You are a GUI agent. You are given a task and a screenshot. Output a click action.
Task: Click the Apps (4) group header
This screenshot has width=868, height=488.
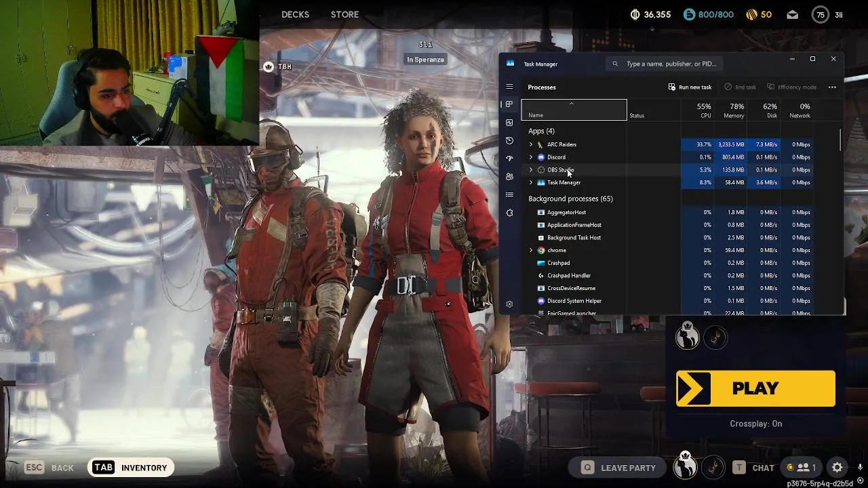tap(541, 131)
